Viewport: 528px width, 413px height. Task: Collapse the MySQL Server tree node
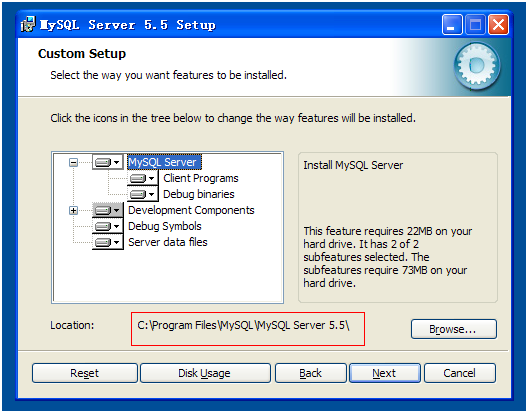[73, 163]
